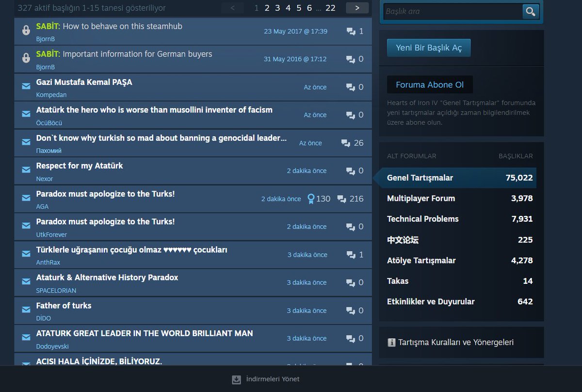Click reply bubble icon showing 216 comments
Viewport: 582px width, 392px height.
pyautogui.click(x=341, y=199)
